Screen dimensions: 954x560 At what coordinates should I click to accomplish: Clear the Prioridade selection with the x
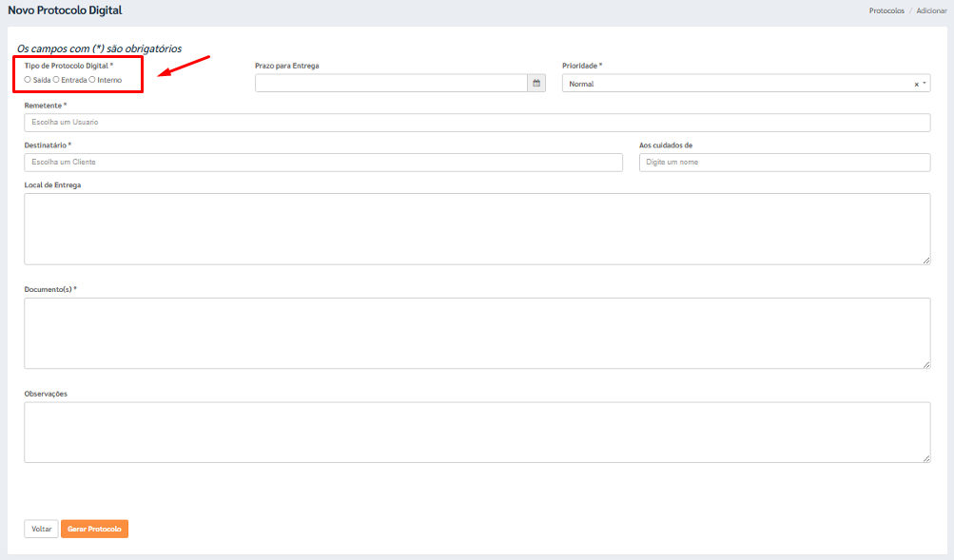tap(917, 85)
